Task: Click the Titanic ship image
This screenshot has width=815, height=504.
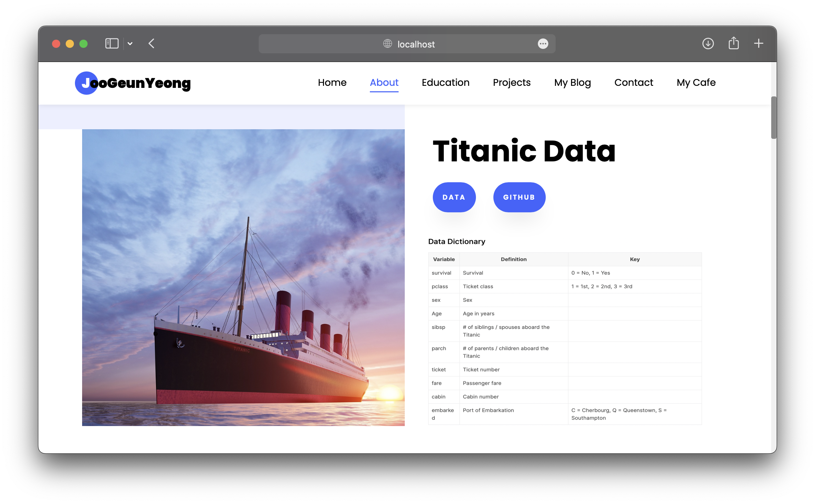Action: click(x=243, y=277)
